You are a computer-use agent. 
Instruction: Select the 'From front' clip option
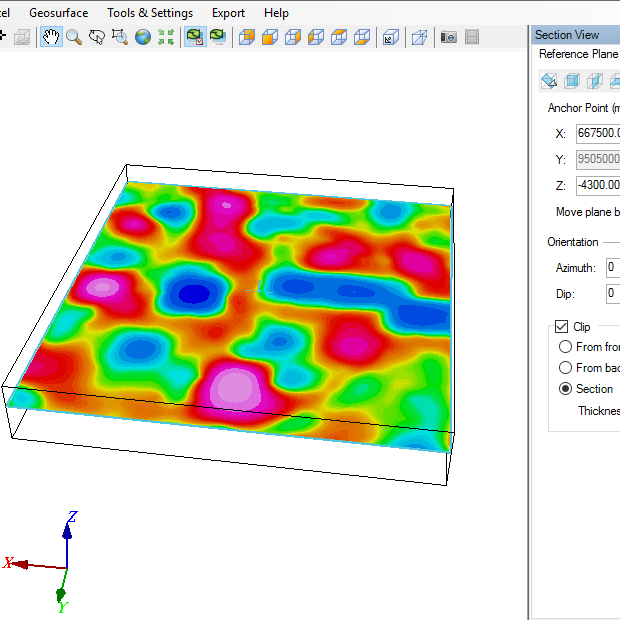(566, 347)
